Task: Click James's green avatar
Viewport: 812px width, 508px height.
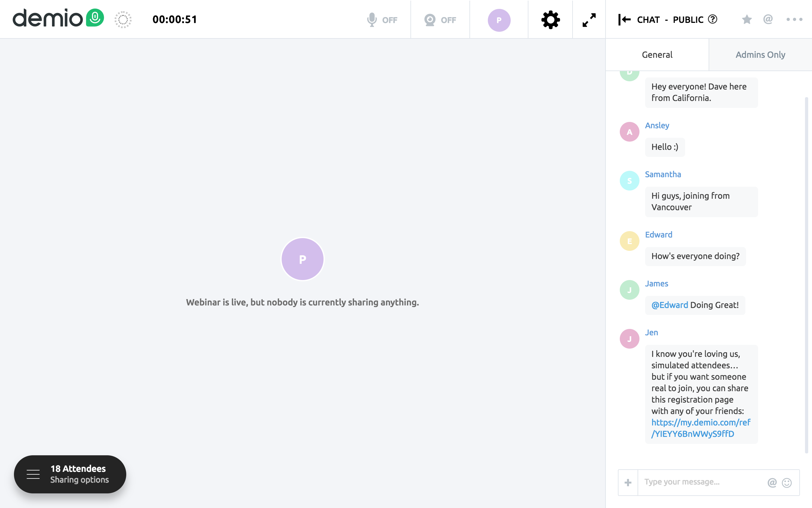Action: point(629,290)
